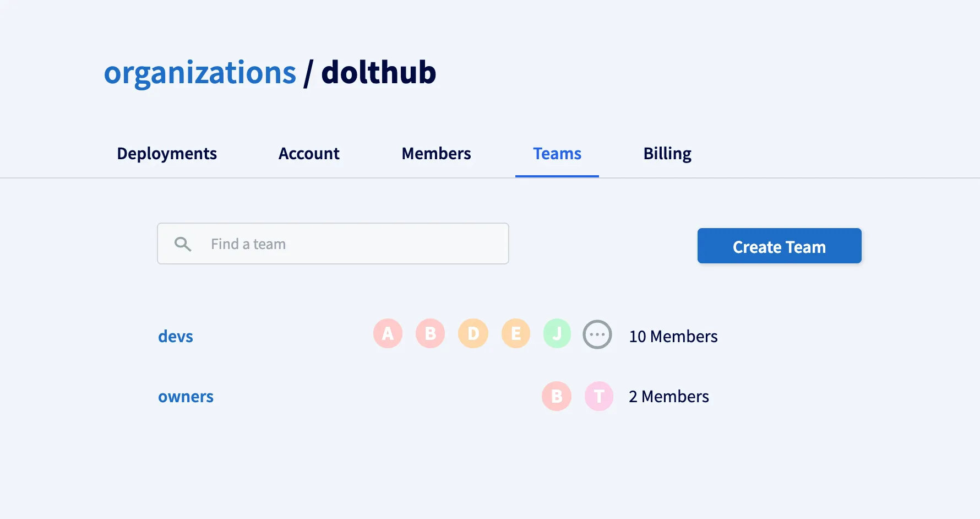Viewport: 980px width, 519px height.
Task: Open the devs team page
Action: pyautogui.click(x=175, y=336)
